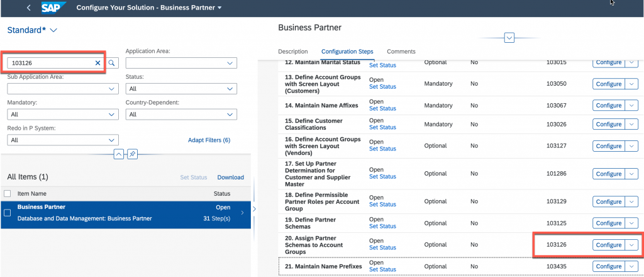This screenshot has height=277, width=644.
Task: Open Configure dropdown arrow for ID 103050
Action: 631,84
